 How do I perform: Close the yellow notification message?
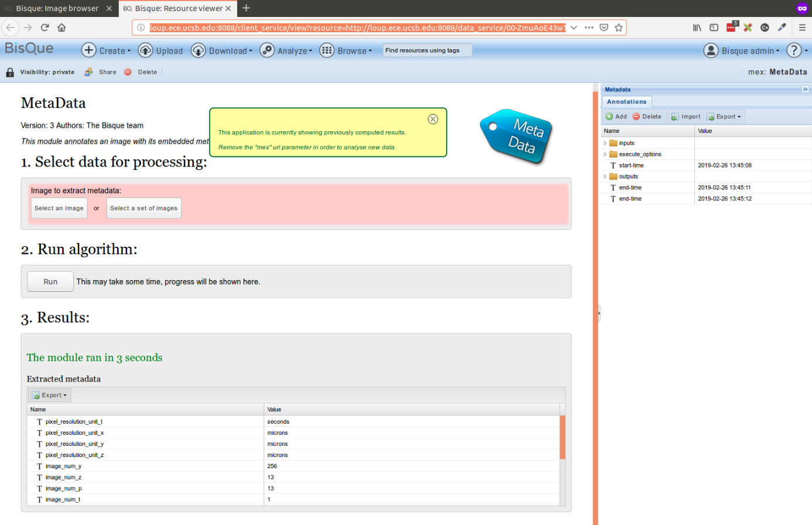433,119
